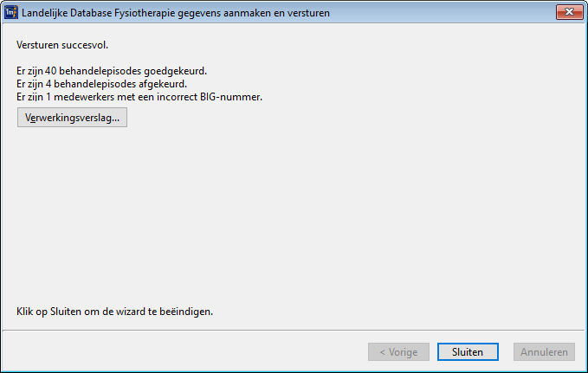Select the afgekeurd behandelepisodes line
This screenshot has width=588, height=373.
(107, 84)
